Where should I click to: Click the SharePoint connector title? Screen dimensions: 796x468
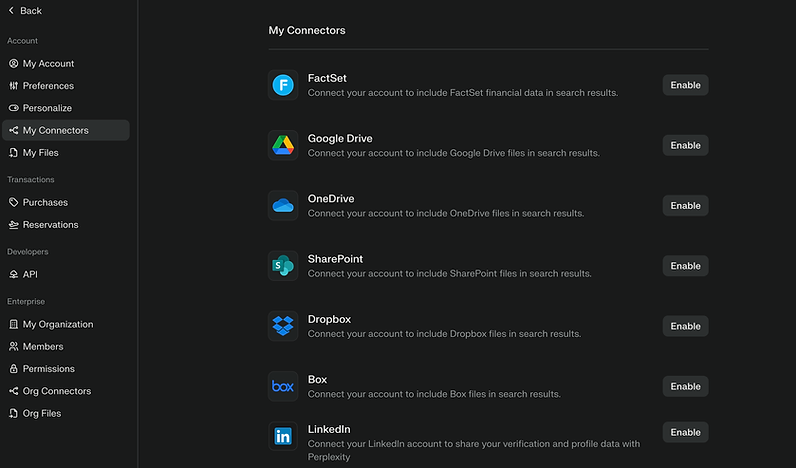coord(335,259)
